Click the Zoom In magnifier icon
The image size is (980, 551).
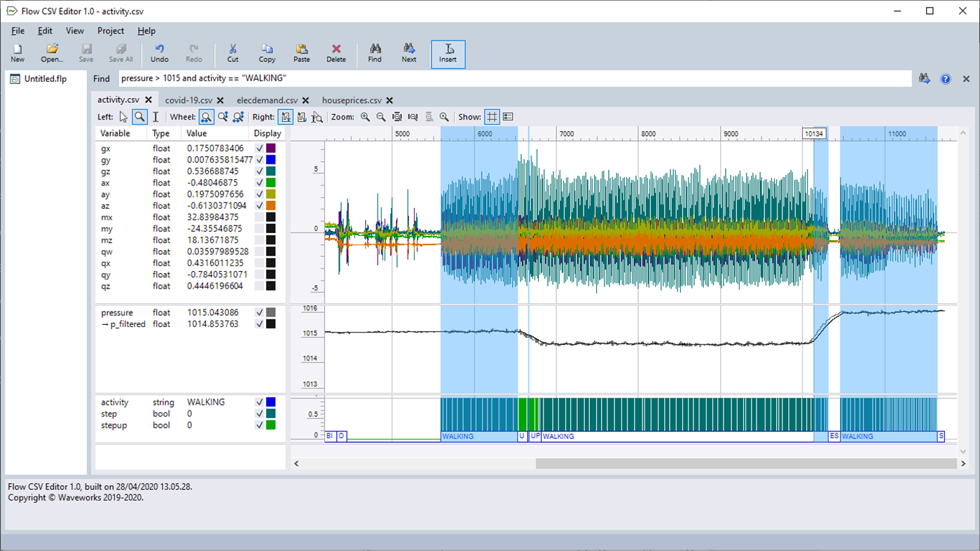point(365,116)
